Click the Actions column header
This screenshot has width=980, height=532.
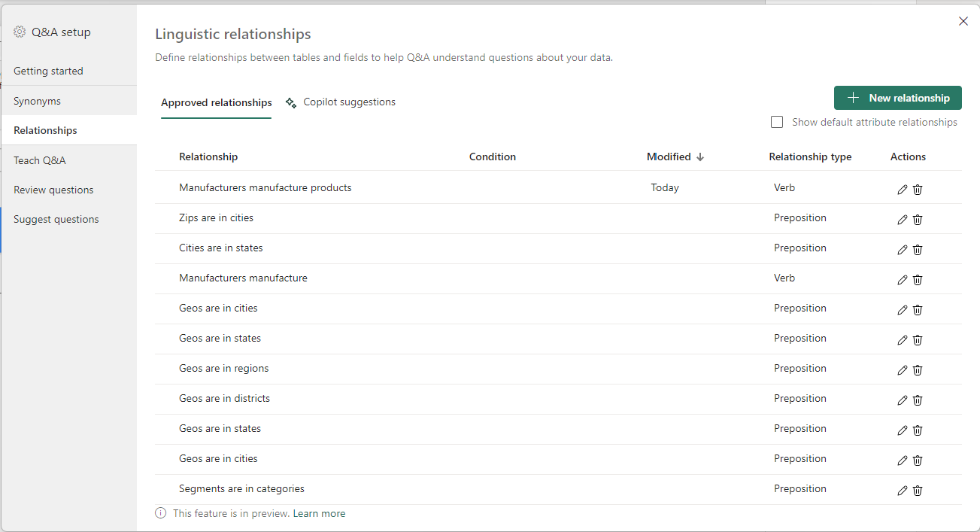click(x=908, y=157)
